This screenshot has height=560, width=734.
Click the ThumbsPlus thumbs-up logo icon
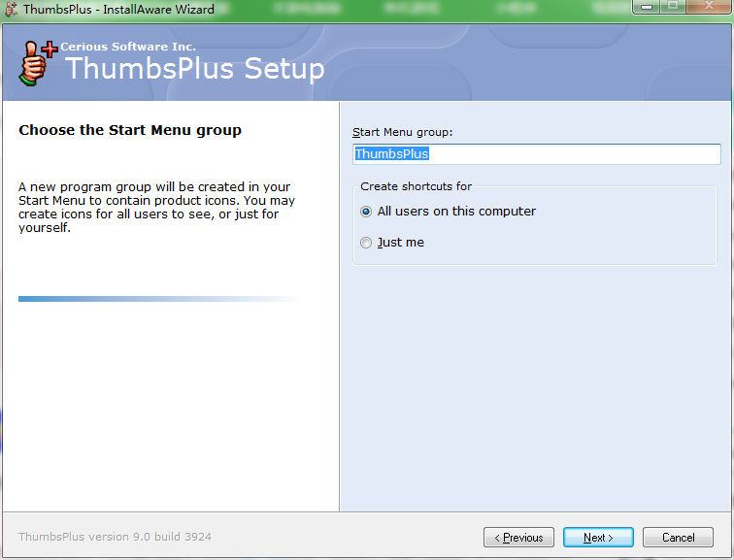(38, 63)
